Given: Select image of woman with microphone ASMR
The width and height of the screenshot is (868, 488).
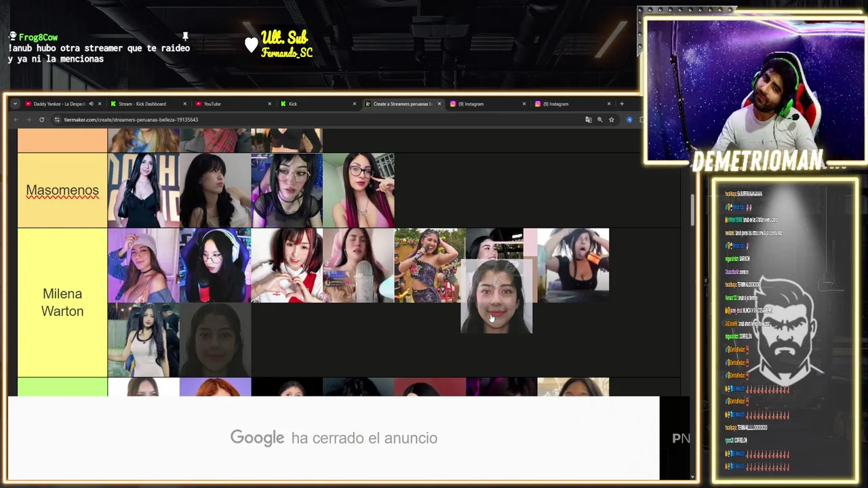Looking at the screenshot, I should 359,265.
